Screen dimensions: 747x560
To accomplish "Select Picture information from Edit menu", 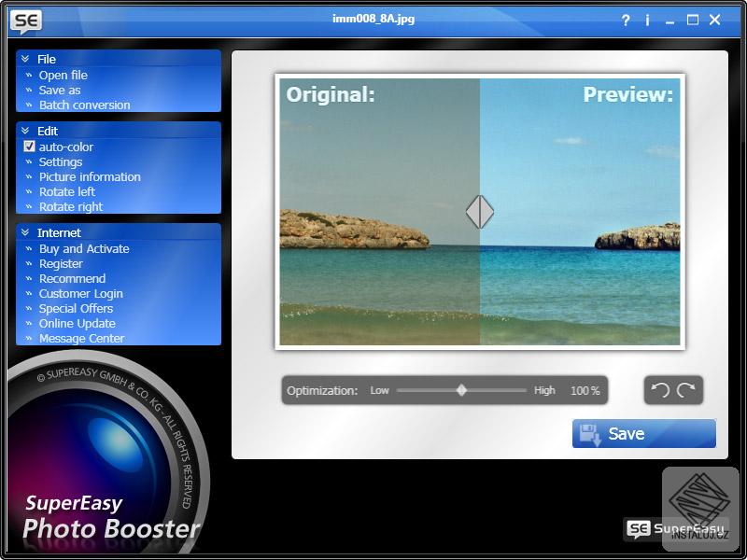I will [x=92, y=176].
